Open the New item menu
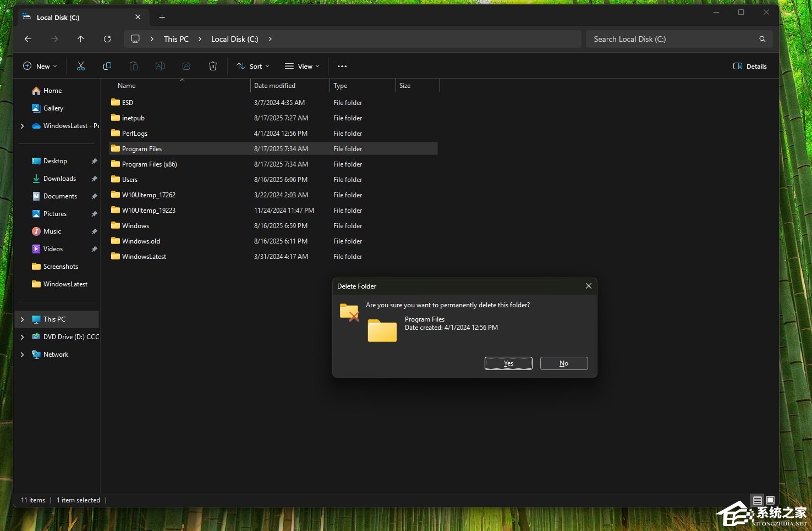Image resolution: width=812 pixels, height=531 pixels. [40, 67]
